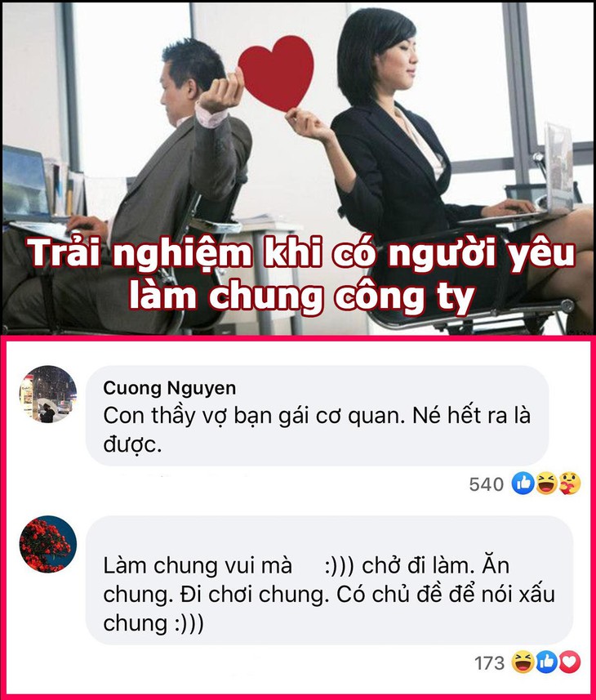Open the 173 reactions count
The width and height of the screenshot is (596, 700).
489,663
